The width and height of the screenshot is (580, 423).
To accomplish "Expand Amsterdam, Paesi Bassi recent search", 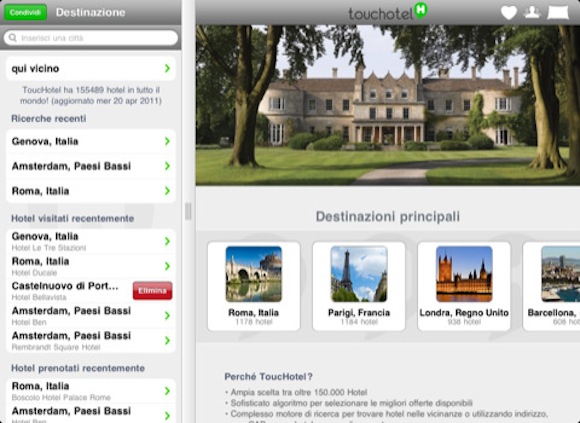I will click(x=91, y=166).
